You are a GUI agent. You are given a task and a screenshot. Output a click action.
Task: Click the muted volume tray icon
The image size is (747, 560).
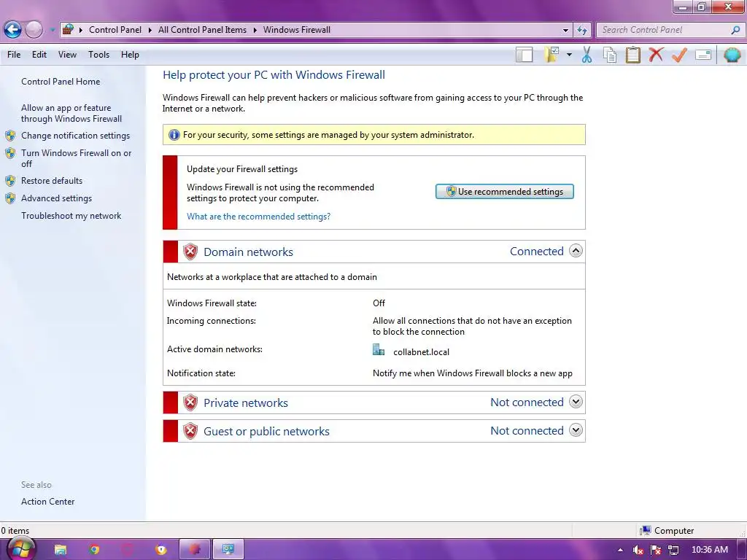[x=638, y=550]
